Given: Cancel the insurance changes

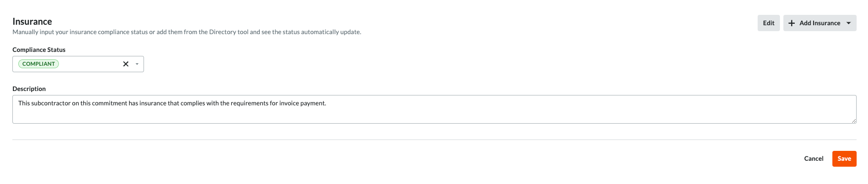Looking at the screenshot, I should (814, 159).
